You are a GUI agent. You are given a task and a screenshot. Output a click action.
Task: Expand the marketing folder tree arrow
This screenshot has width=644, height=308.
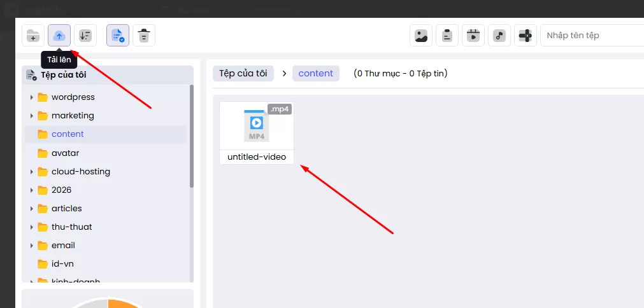tap(31, 116)
